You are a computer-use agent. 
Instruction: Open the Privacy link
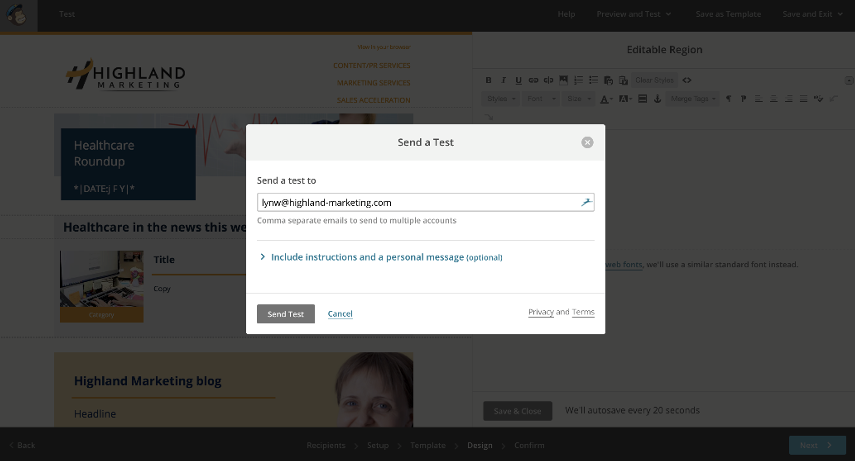tap(541, 312)
